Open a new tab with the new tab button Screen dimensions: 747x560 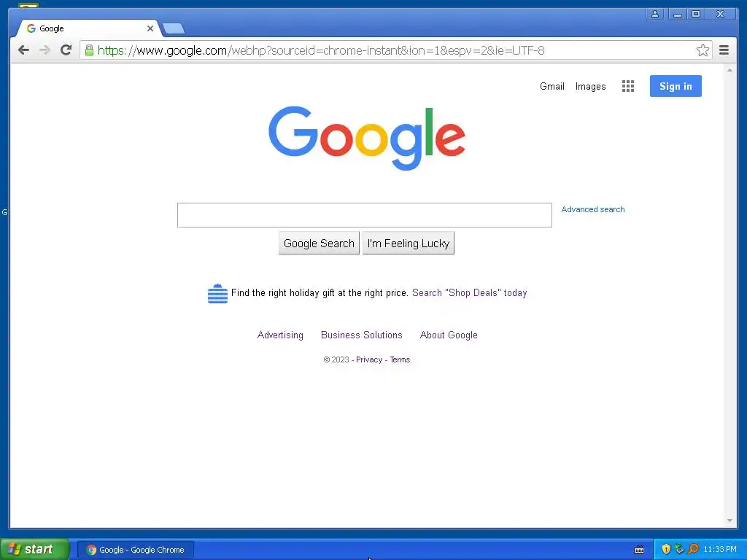click(x=174, y=28)
